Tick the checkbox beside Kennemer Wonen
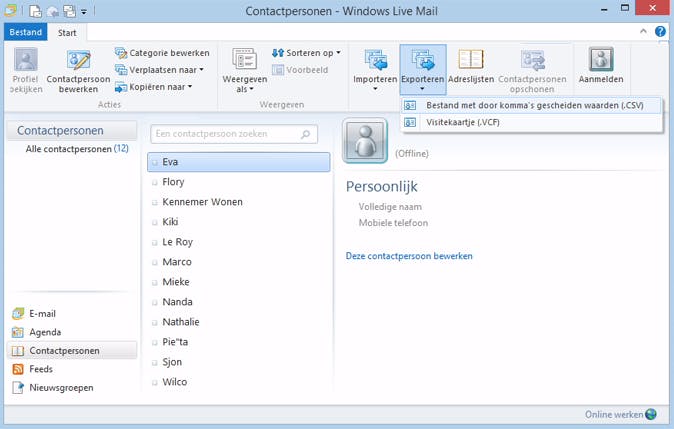 coord(155,202)
